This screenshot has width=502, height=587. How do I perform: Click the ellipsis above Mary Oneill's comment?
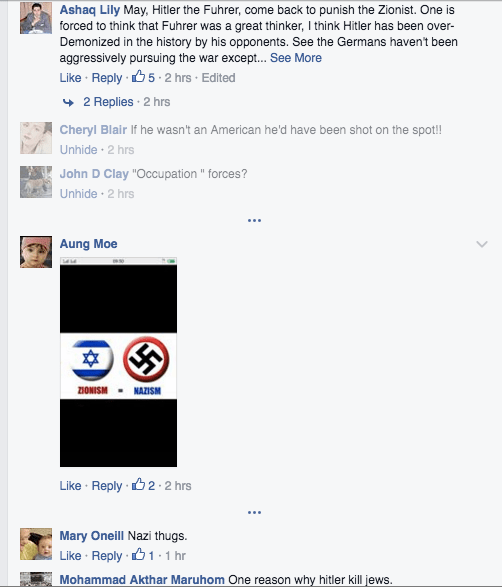255,512
